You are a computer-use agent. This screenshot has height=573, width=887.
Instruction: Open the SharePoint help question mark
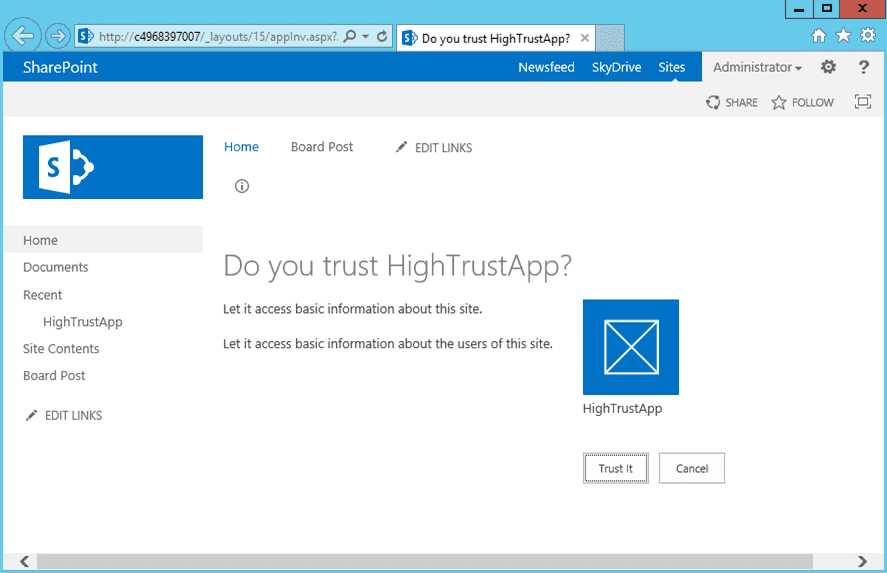(x=863, y=67)
